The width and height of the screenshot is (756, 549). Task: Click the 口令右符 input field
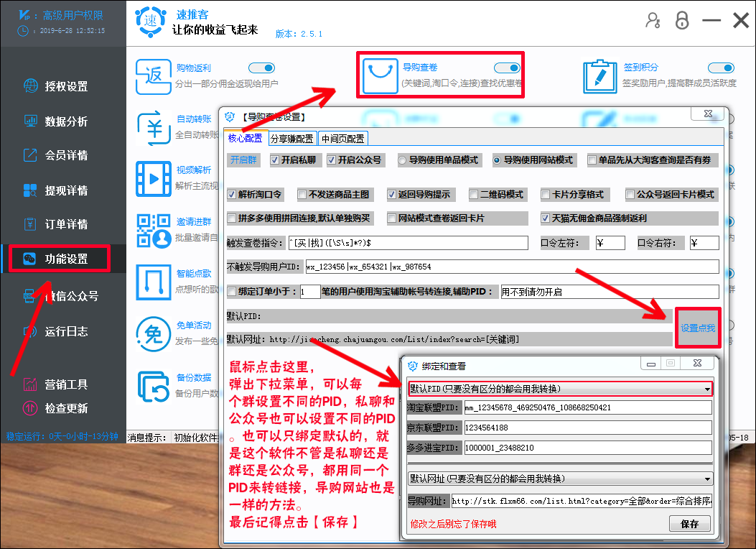[704, 243]
